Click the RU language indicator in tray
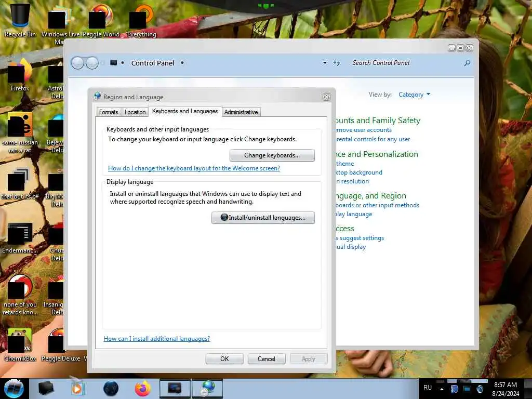 coord(428,388)
